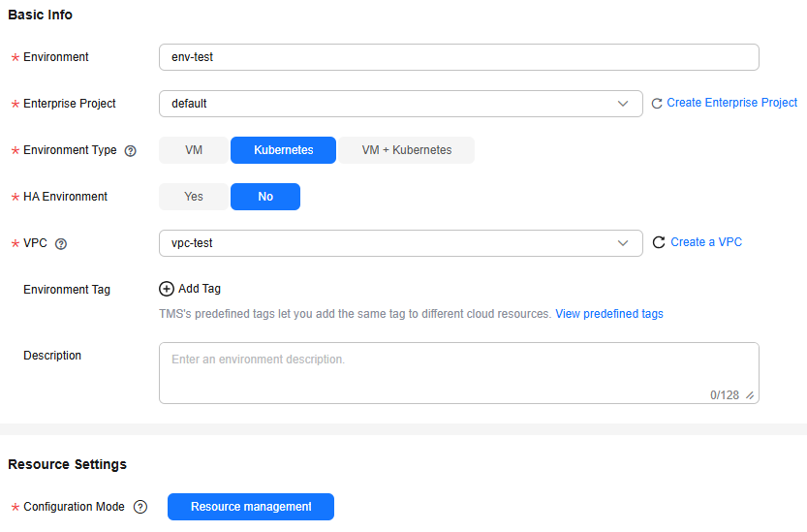Click the Create Enterprise Project link

tap(731, 103)
